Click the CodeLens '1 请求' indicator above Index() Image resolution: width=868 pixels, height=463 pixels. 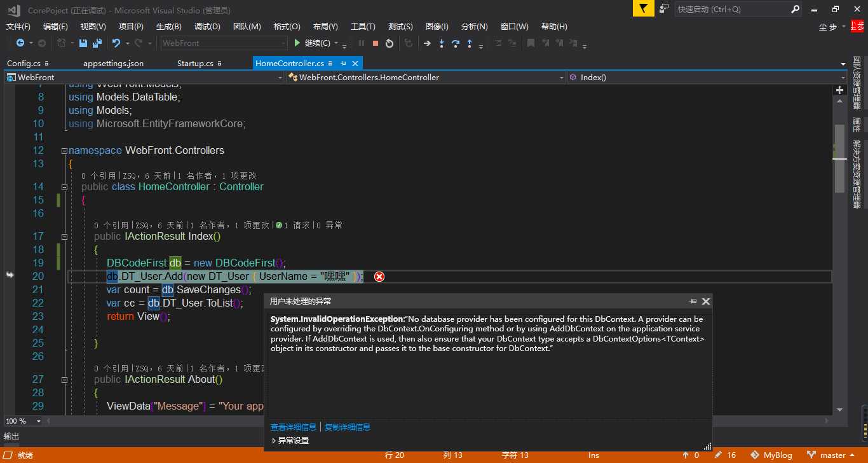(x=293, y=225)
